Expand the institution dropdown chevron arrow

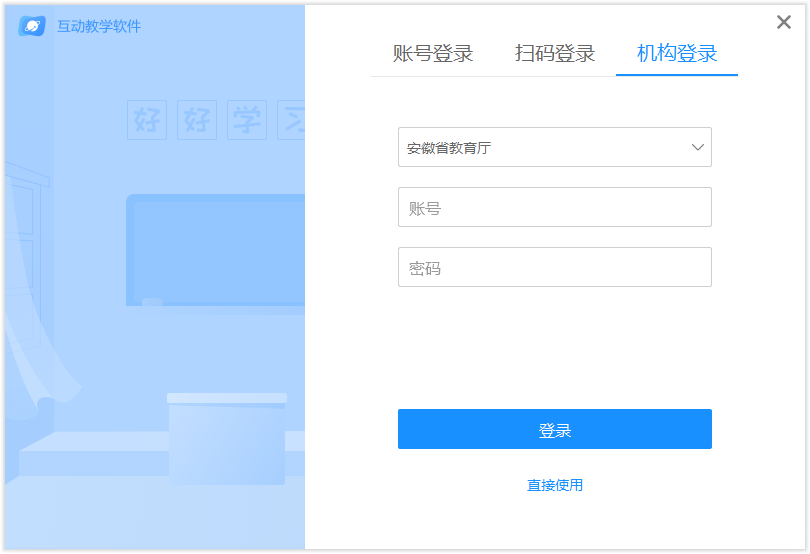tap(698, 148)
